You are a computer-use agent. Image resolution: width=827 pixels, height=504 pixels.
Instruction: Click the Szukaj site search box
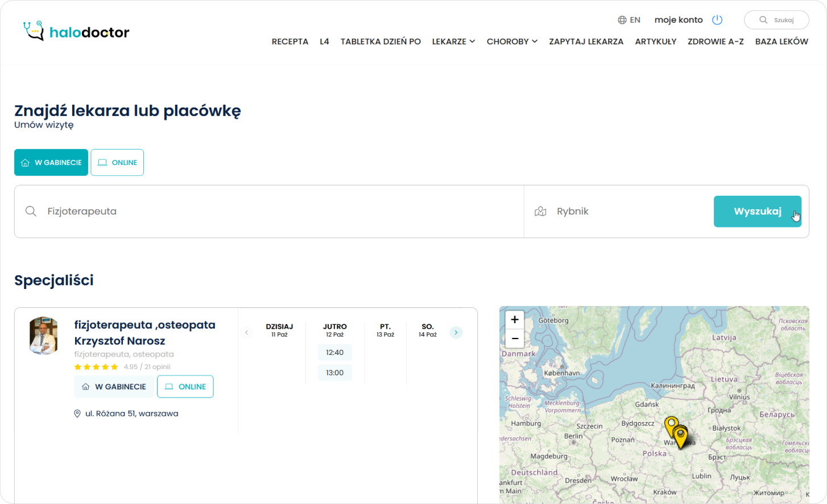tap(776, 20)
